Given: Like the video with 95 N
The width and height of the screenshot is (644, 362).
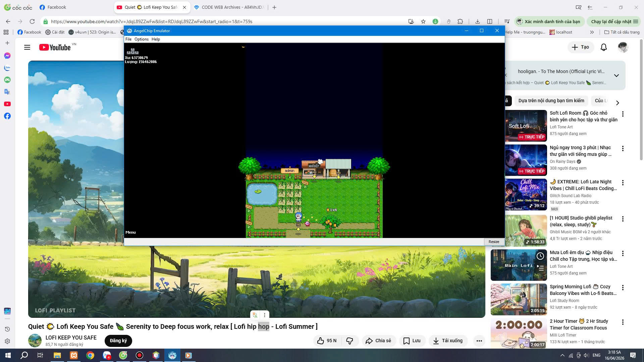Looking at the screenshot, I should coord(327,341).
